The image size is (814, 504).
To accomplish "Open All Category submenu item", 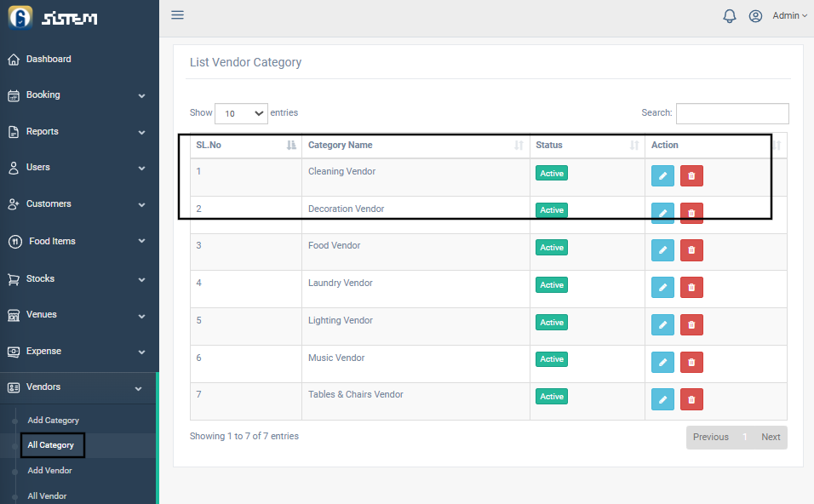I will (51, 444).
